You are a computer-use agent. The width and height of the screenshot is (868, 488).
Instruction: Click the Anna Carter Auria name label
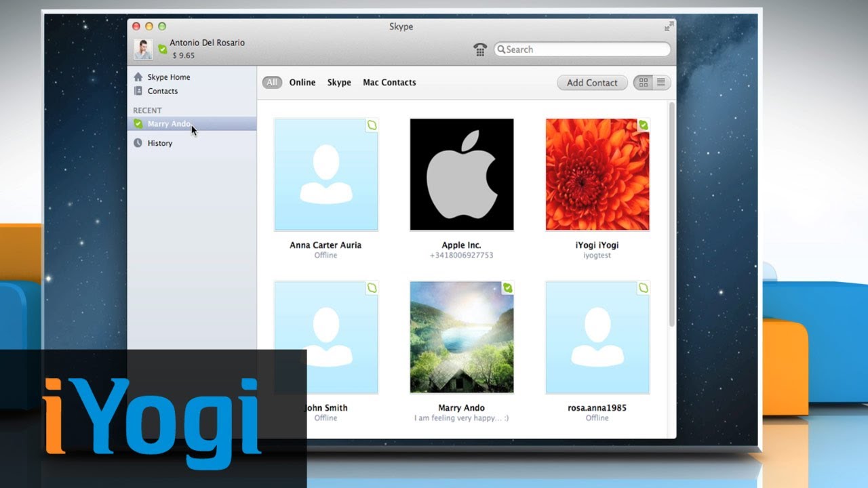[325, 245]
